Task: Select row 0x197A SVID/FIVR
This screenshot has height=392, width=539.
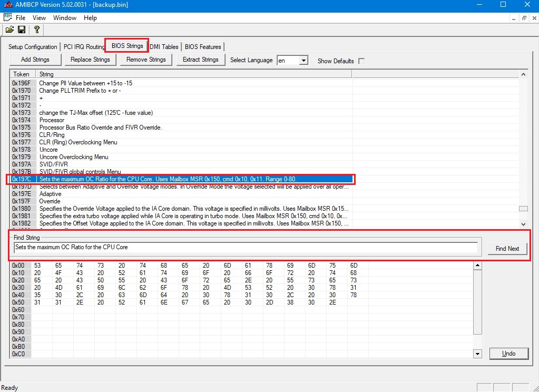Action: pos(181,164)
